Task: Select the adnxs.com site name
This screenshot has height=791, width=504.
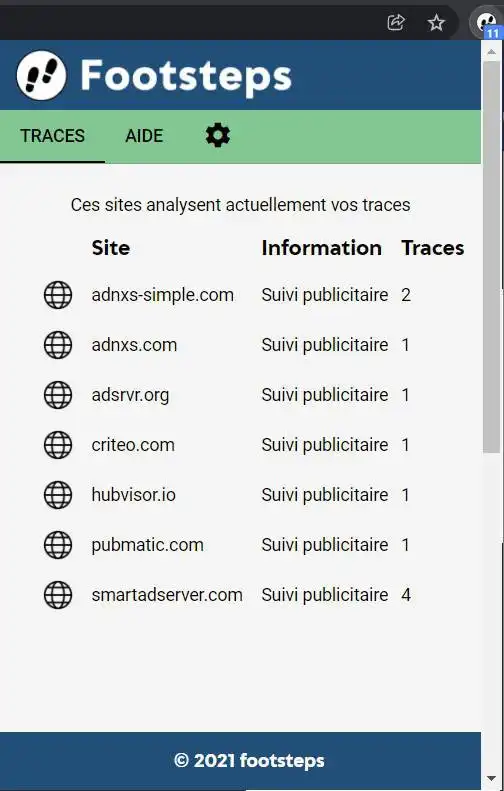Action: 134,345
